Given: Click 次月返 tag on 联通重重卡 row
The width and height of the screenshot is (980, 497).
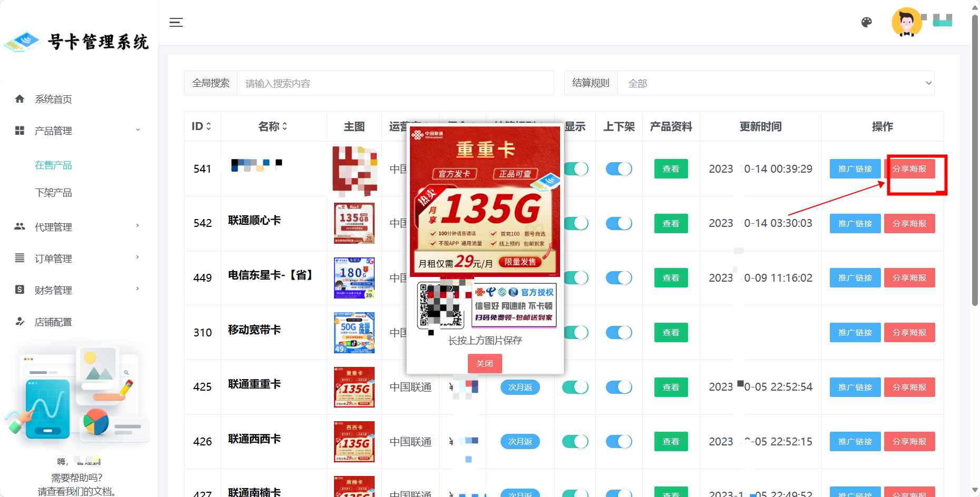Looking at the screenshot, I should point(520,387).
